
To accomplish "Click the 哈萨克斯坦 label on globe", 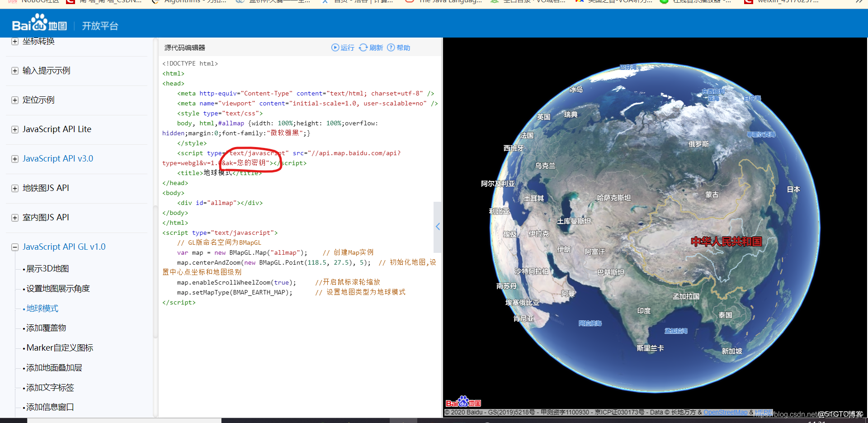I will point(613,198).
